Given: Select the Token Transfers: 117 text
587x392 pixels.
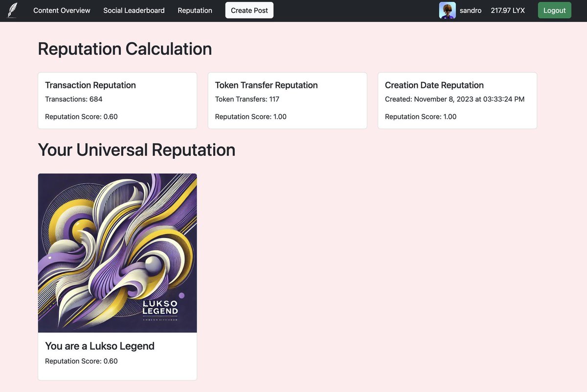Looking at the screenshot, I should (x=247, y=99).
